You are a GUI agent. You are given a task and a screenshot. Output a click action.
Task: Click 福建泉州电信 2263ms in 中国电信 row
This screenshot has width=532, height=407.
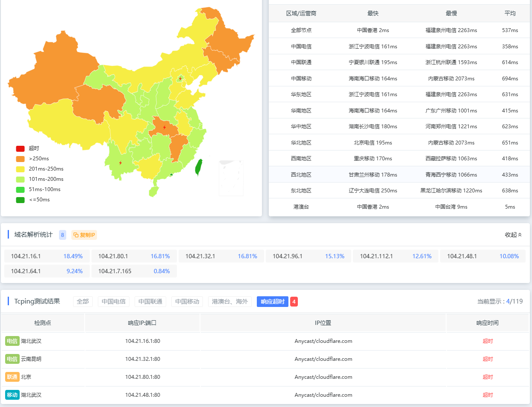[x=451, y=47]
